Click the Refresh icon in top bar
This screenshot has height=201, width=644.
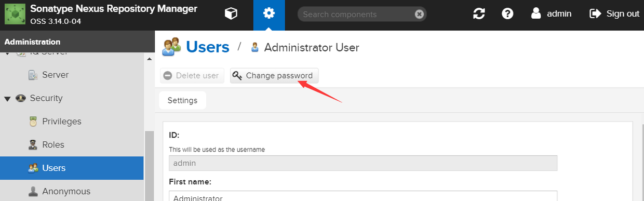[x=479, y=14]
